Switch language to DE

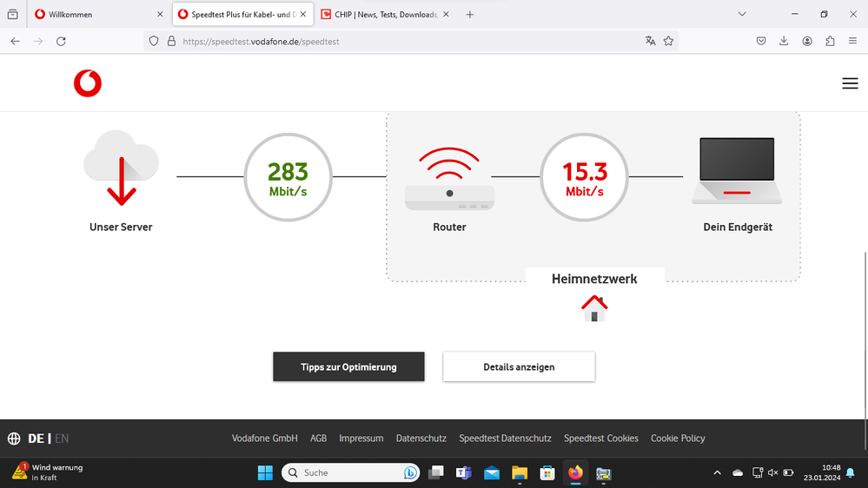tap(36, 439)
